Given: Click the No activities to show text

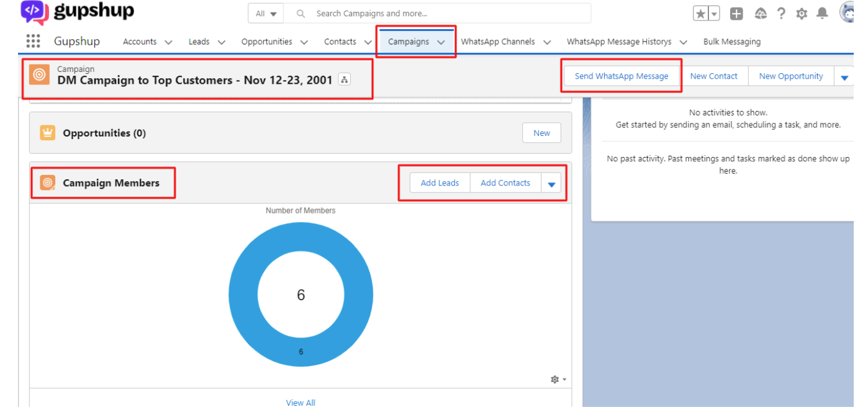Looking at the screenshot, I should tap(728, 113).
